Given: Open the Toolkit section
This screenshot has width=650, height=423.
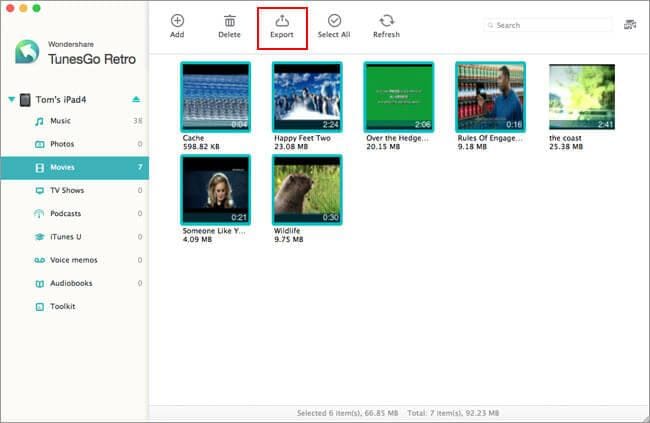Looking at the screenshot, I should (75, 306).
